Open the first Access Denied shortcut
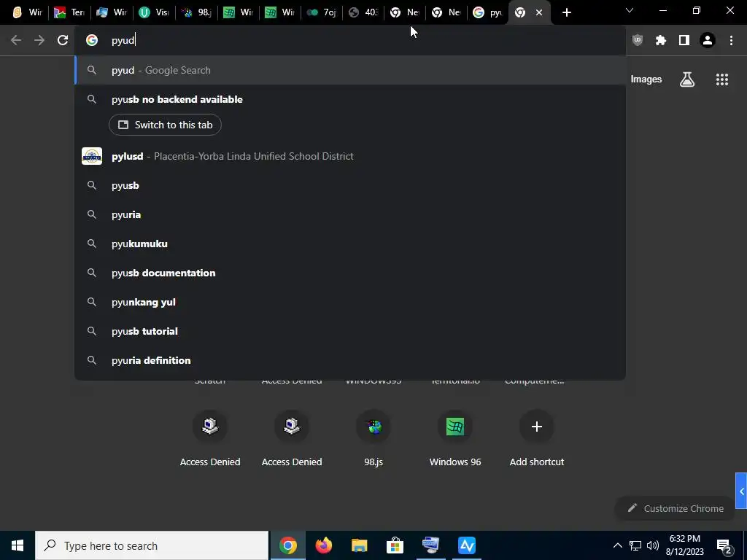 coord(210,438)
